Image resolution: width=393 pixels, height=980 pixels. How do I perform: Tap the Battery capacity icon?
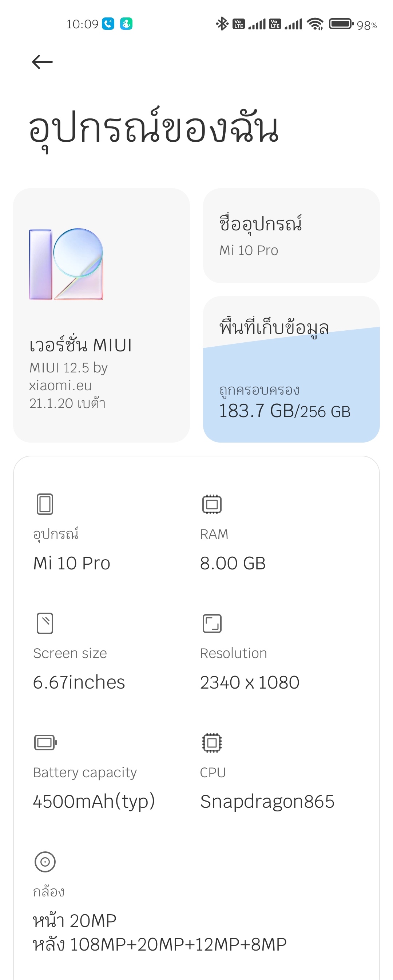point(45,742)
